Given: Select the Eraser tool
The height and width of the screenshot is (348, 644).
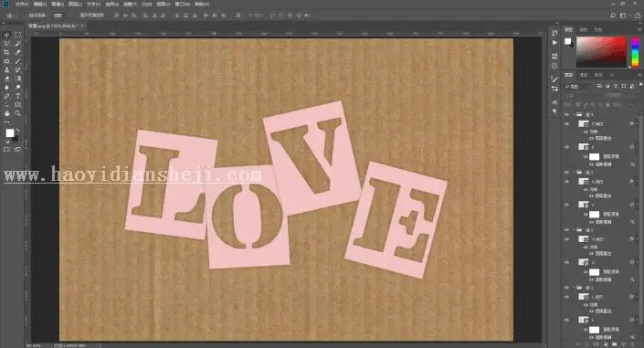Looking at the screenshot, I should pos(6,79).
